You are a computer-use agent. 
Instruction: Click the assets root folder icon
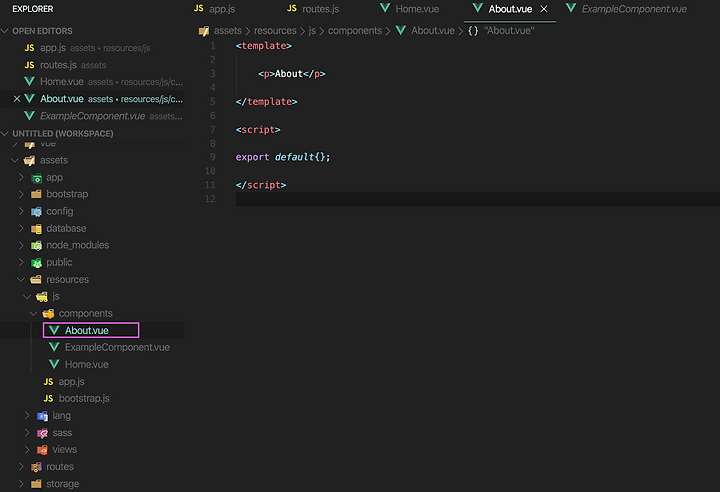[29, 160]
